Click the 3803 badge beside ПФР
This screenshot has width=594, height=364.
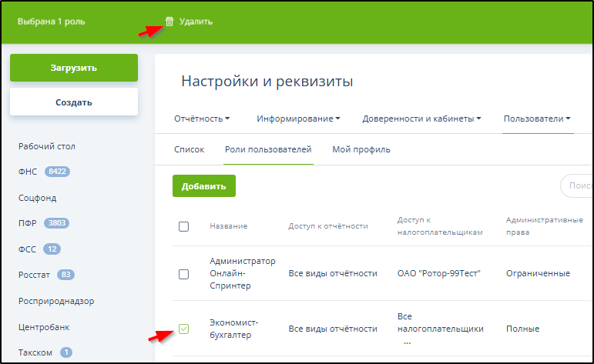(x=58, y=223)
